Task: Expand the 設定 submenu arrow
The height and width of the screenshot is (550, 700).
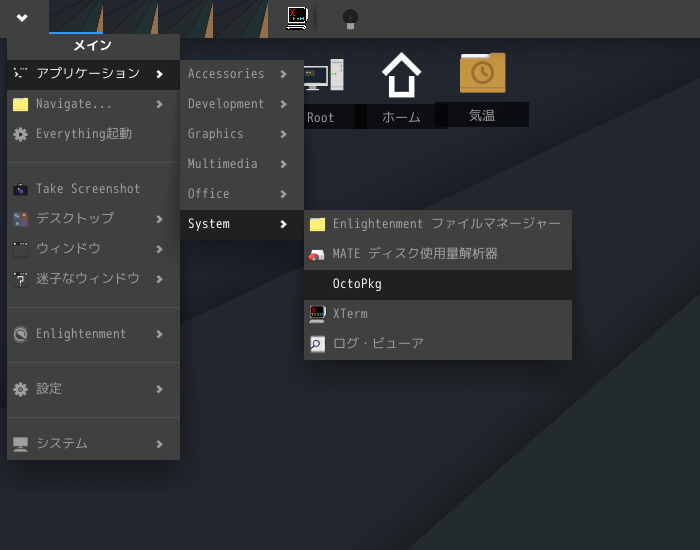Action: coord(159,389)
